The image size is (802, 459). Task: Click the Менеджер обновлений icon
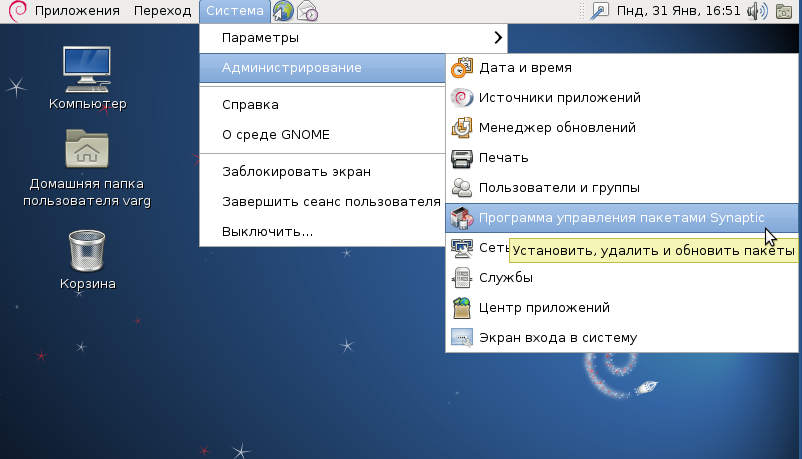[462, 127]
